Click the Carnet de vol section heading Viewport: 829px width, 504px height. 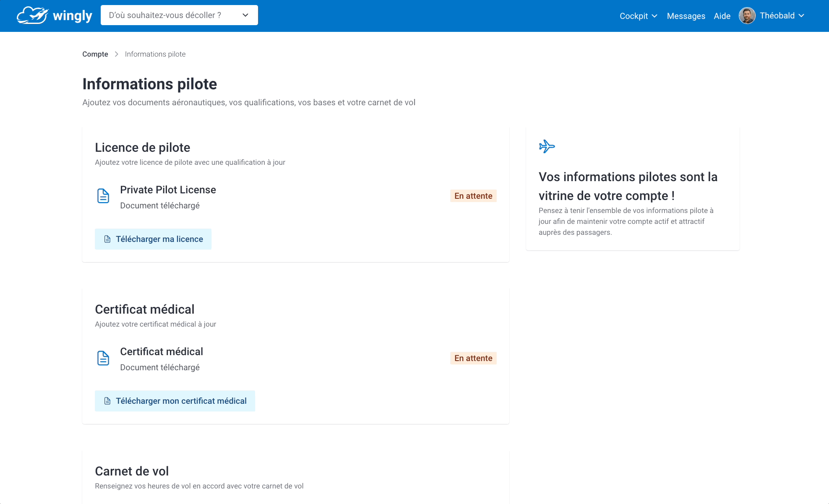click(132, 471)
